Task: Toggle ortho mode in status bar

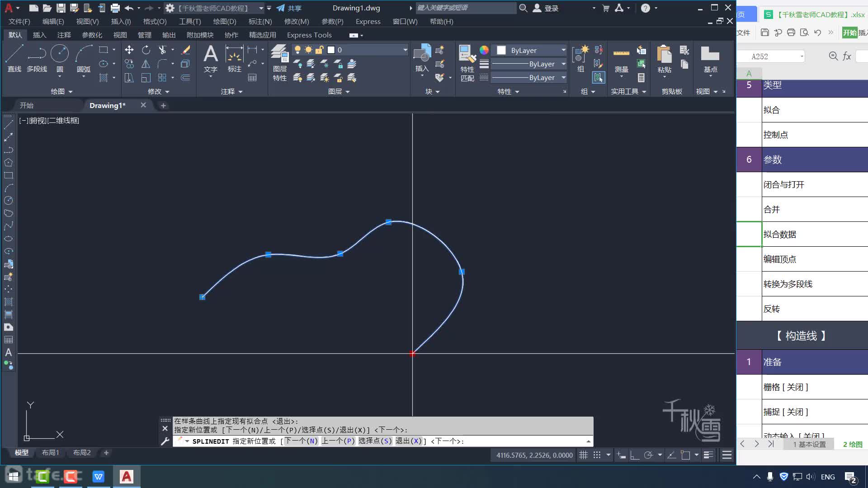Action: [635, 455]
